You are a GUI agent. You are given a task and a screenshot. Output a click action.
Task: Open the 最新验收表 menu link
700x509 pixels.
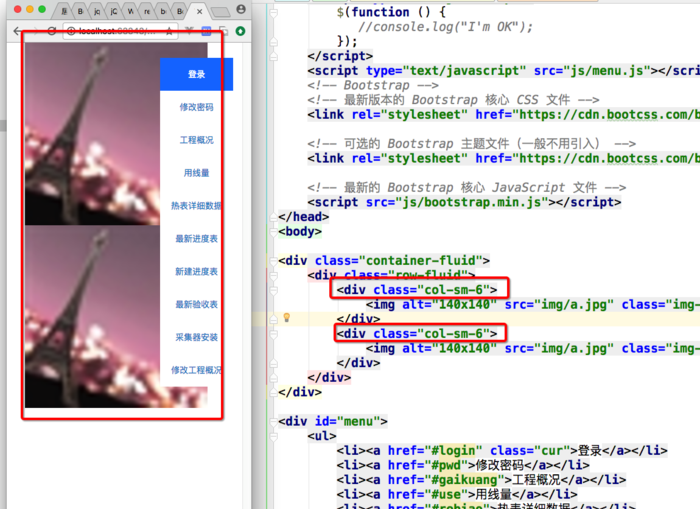coord(196,305)
